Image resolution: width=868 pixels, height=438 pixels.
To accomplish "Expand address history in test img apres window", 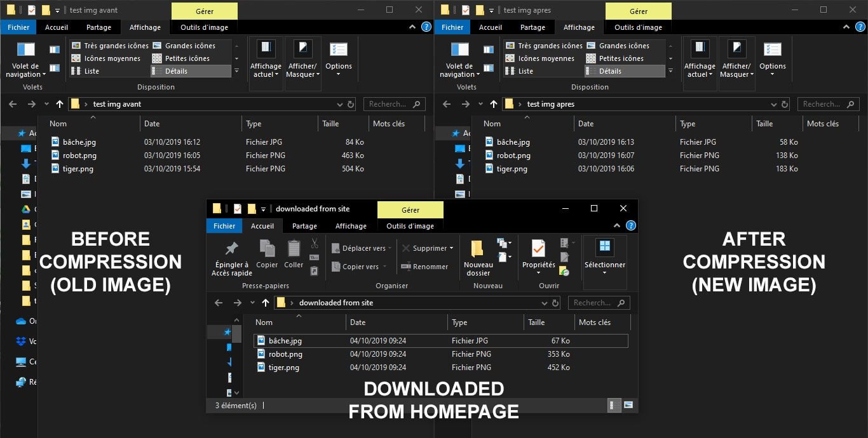I will [x=774, y=104].
